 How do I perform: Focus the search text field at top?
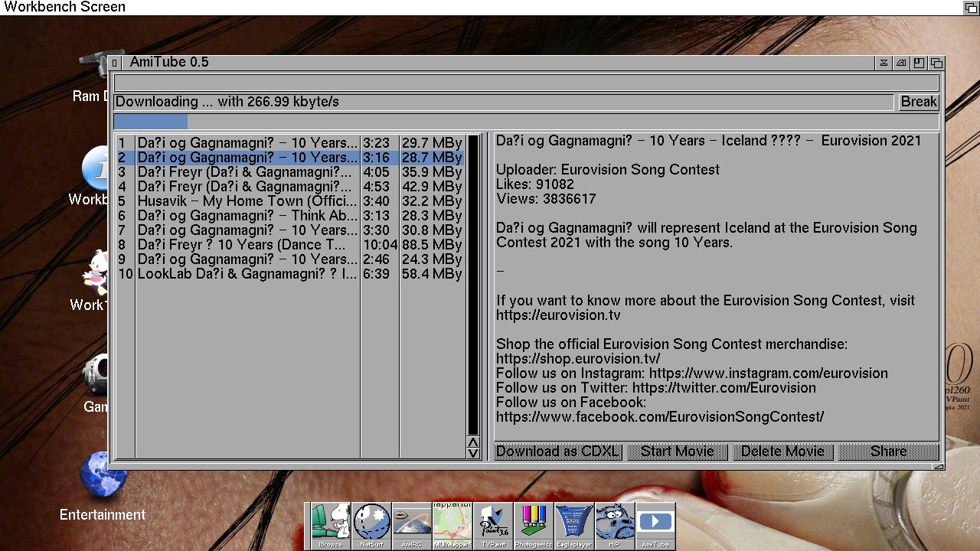click(x=526, y=83)
